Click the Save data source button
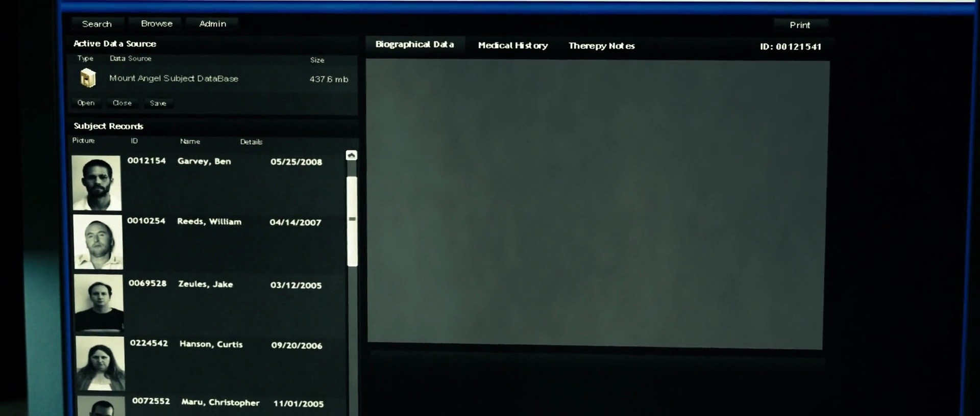Image resolution: width=980 pixels, height=416 pixels. (x=158, y=103)
